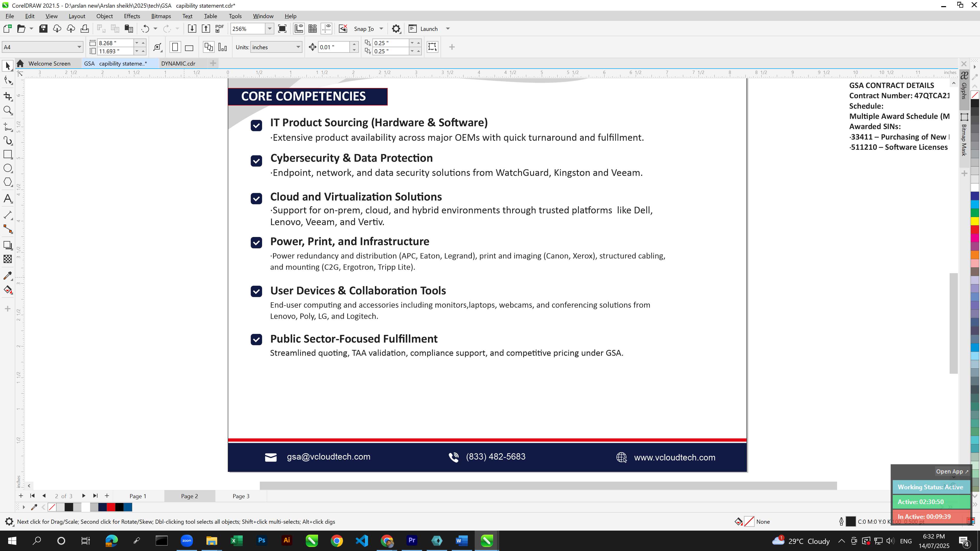Open the Units inches dropdown
980x551 pixels.
[x=298, y=47]
